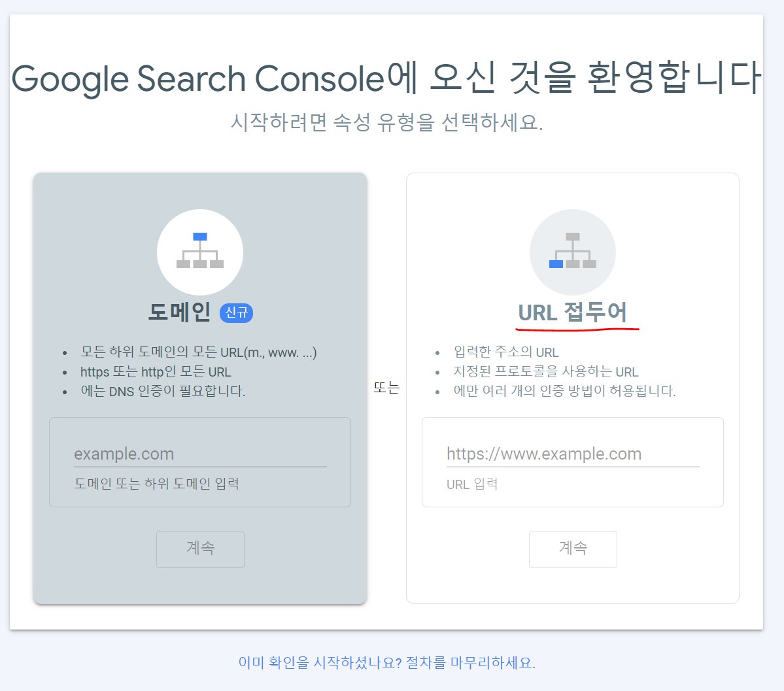Click 계속 button in the 도메인 card
This screenshot has height=691, width=784.
click(200, 549)
